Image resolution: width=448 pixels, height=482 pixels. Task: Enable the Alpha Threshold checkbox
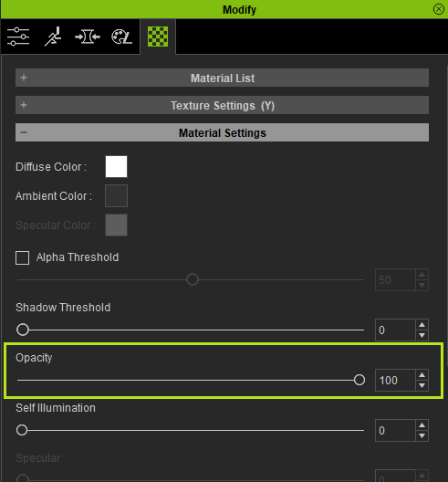pyautogui.click(x=23, y=257)
